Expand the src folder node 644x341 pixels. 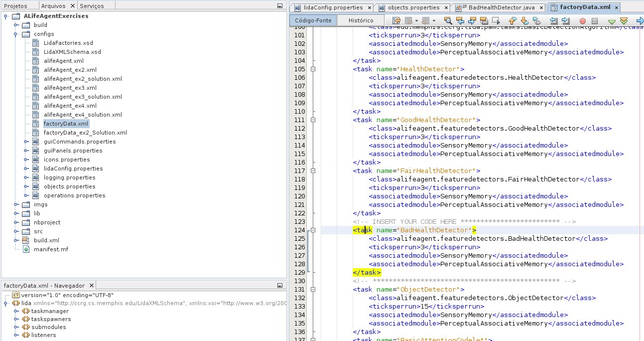[x=17, y=231]
